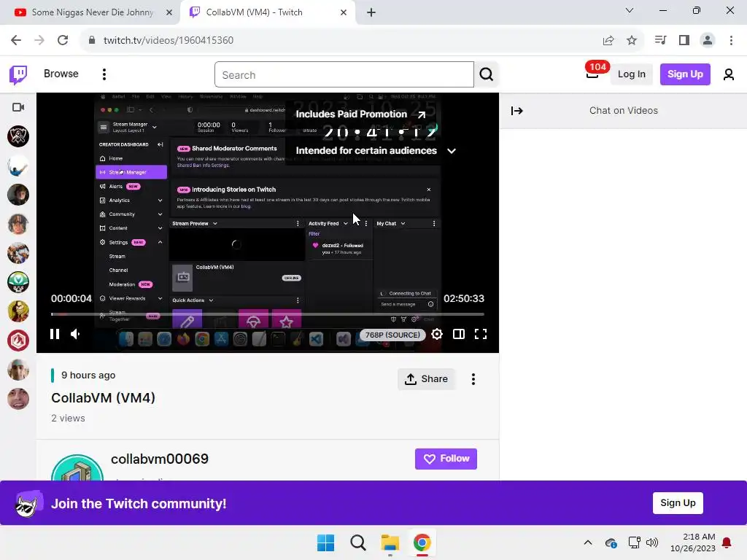
Task: Open the red hexagon logo sidebar channel
Action: pyautogui.click(x=18, y=341)
